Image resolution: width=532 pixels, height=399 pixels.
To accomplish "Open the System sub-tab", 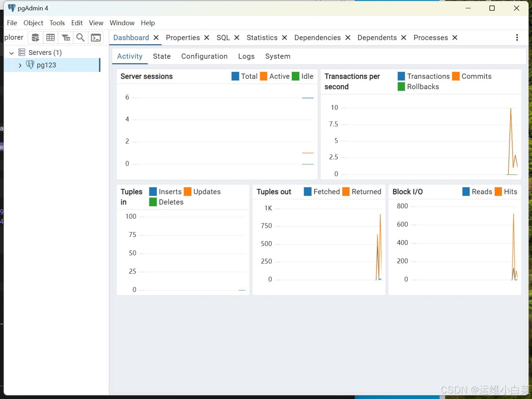I will tap(278, 56).
